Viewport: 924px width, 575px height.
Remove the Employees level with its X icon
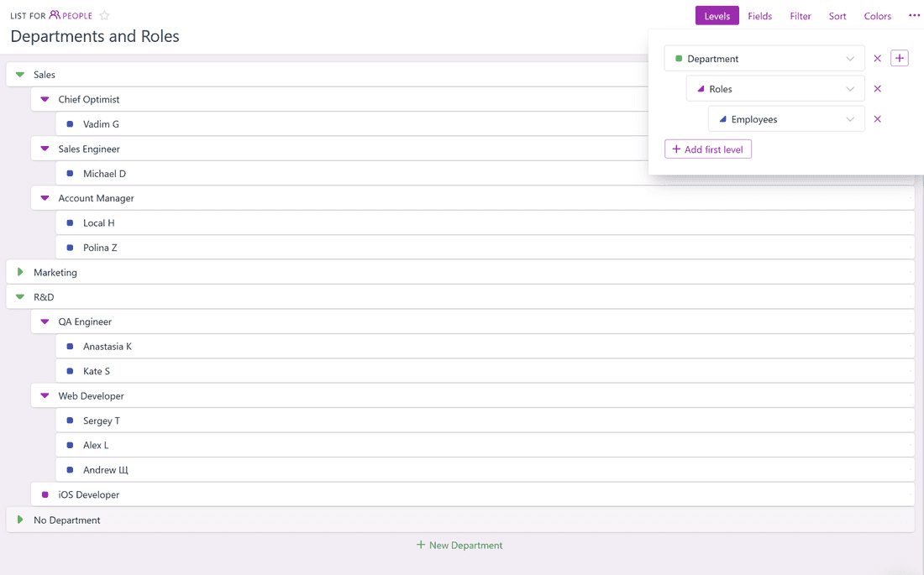pos(877,118)
